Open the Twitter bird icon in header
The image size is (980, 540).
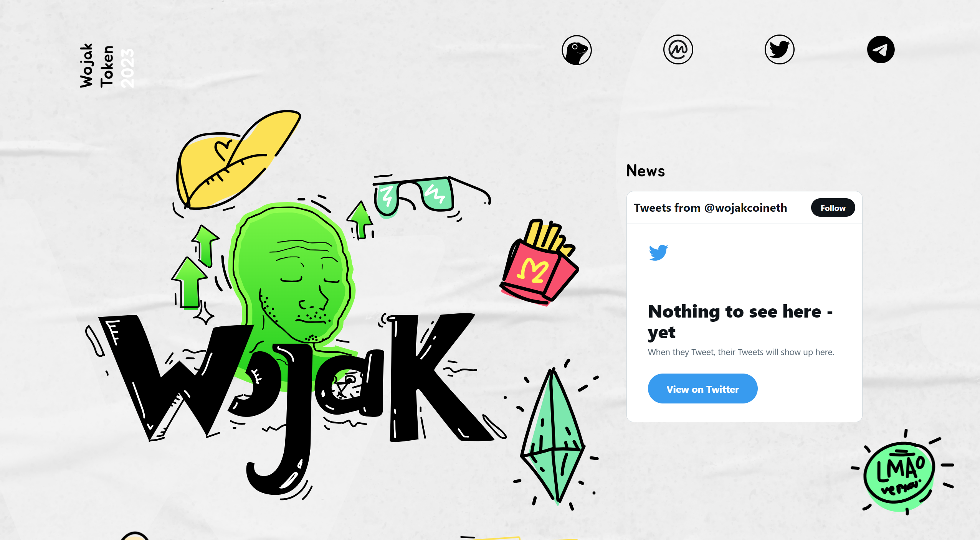click(779, 49)
